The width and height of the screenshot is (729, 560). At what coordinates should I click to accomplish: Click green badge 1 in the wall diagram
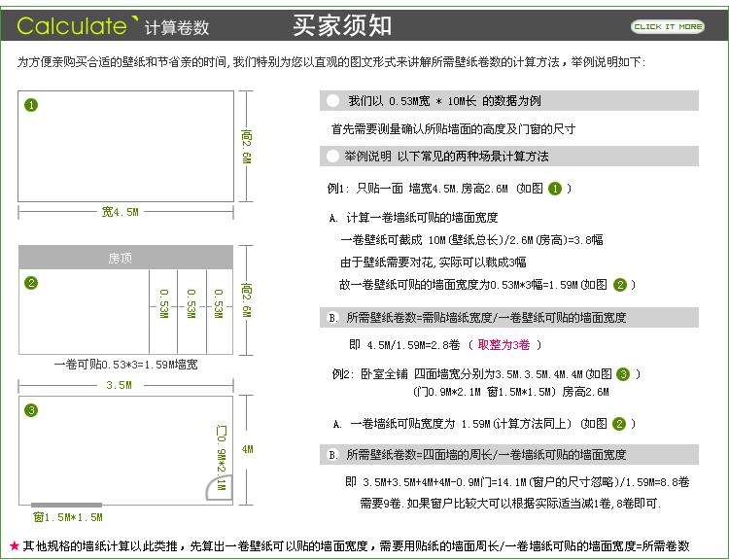tap(31, 105)
